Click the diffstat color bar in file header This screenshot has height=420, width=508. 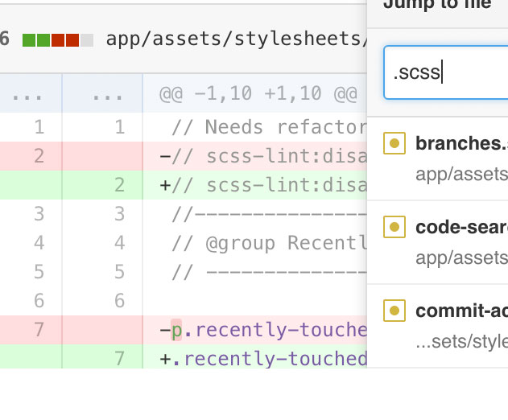tap(58, 40)
